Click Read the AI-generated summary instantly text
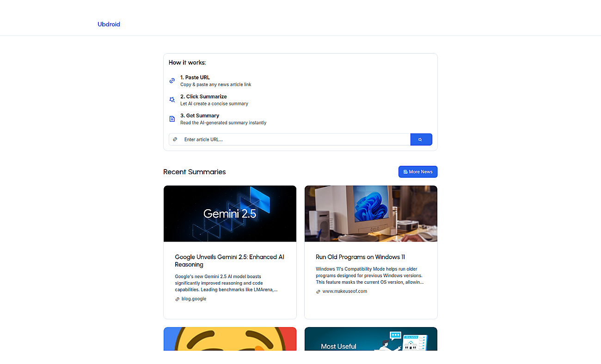601x364 pixels. [x=223, y=123]
